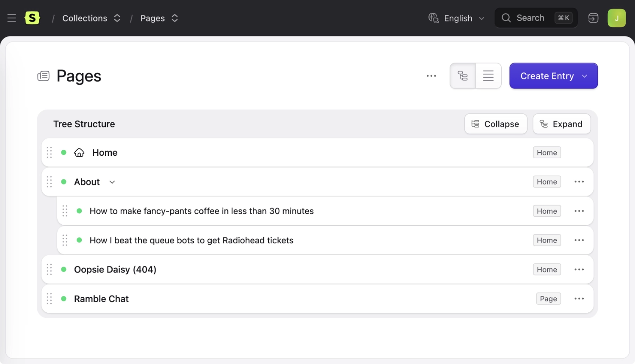635x364 pixels.
Task: Click the Collapse button
Action: 495,124
